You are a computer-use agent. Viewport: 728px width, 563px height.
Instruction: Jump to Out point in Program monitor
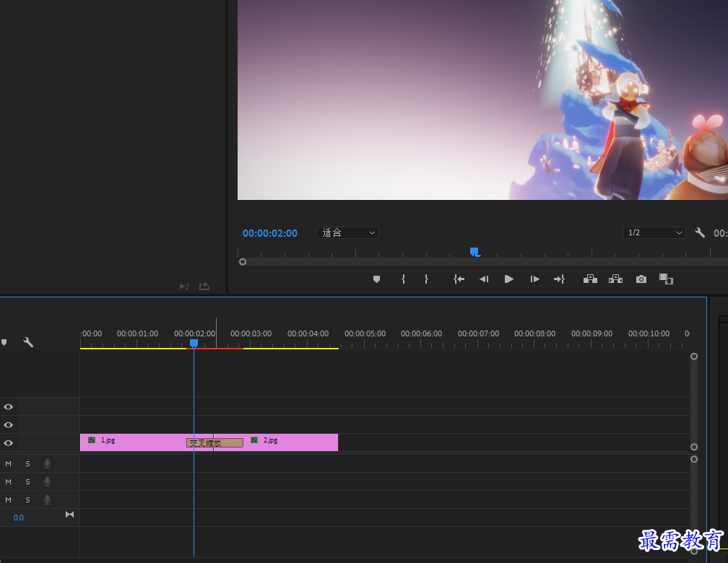(559, 279)
